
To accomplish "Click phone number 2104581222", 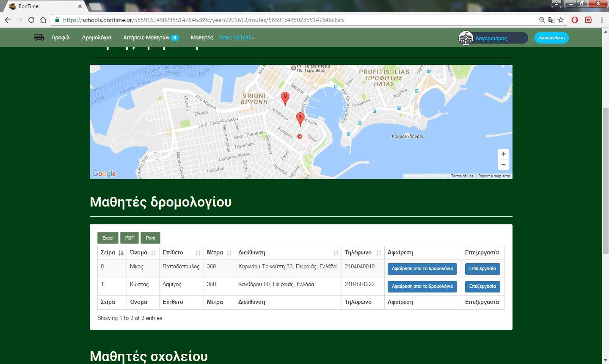I will [360, 284].
